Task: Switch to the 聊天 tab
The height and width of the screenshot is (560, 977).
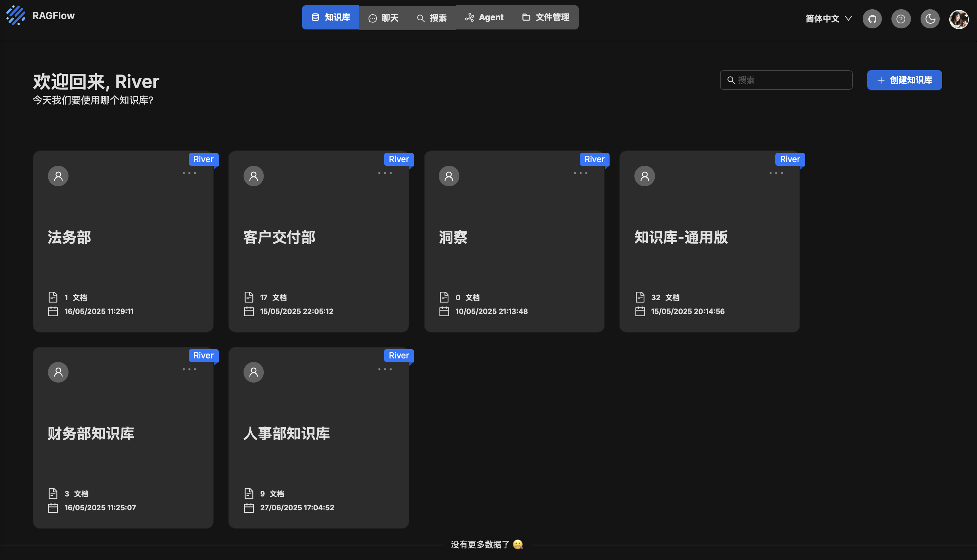Action: 384,17
